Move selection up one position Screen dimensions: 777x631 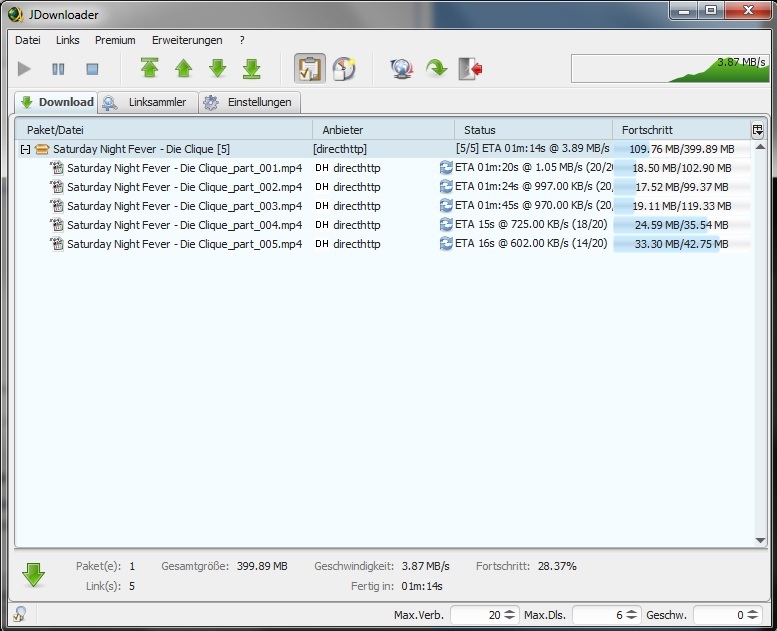pyautogui.click(x=184, y=68)
